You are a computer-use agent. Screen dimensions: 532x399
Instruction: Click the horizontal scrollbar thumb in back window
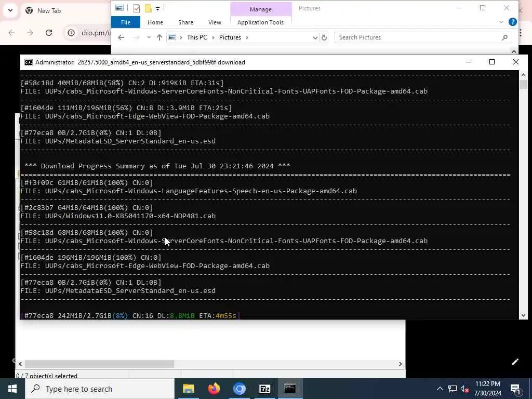click(x=99, y=364)
